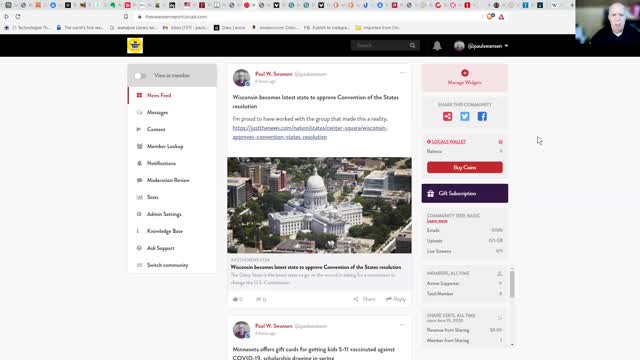Click the News Feed grid icon
The width and height of the screenshot is (640, 360).
click(139, 95)
